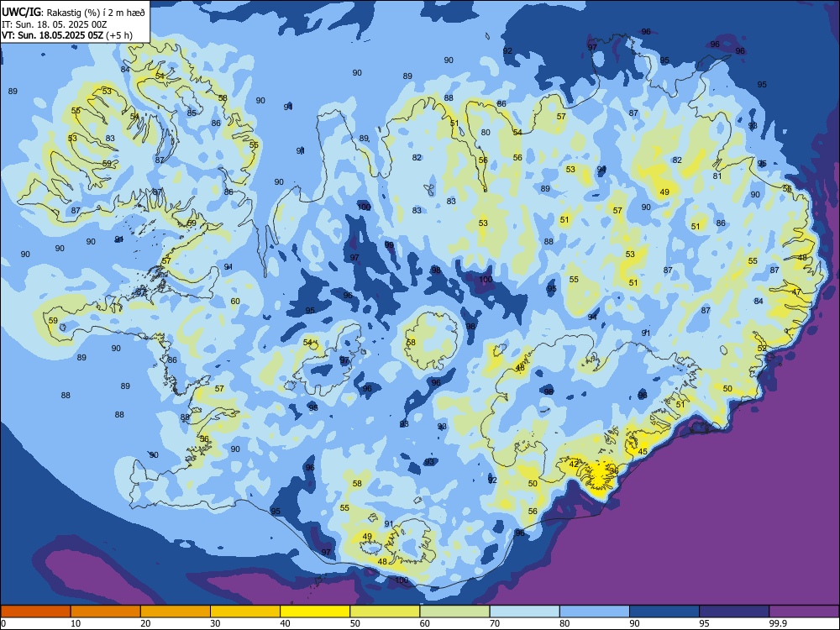Click the 'IT: Sun. 18. 05. 2025 00Z' line
The height and width of the screenshot is (630, 840).
(54, 24)
